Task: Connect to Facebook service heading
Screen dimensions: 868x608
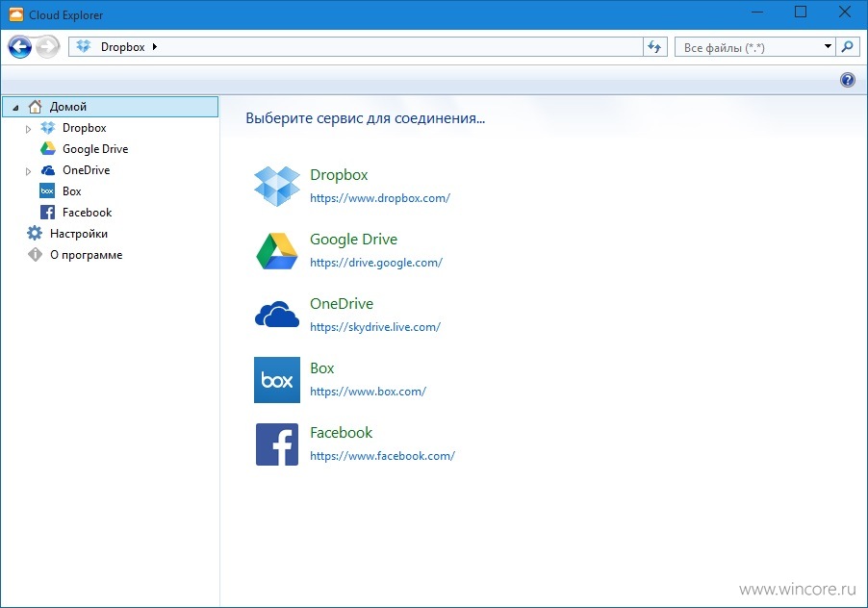Action: point(341,433)
